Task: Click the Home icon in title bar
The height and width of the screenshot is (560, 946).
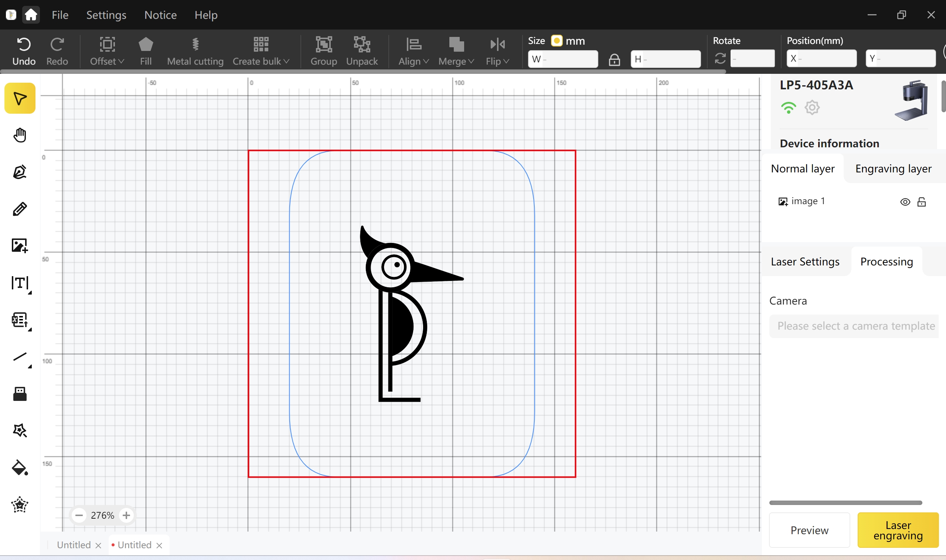Action: pyautogui.click(x=31, y=15)
